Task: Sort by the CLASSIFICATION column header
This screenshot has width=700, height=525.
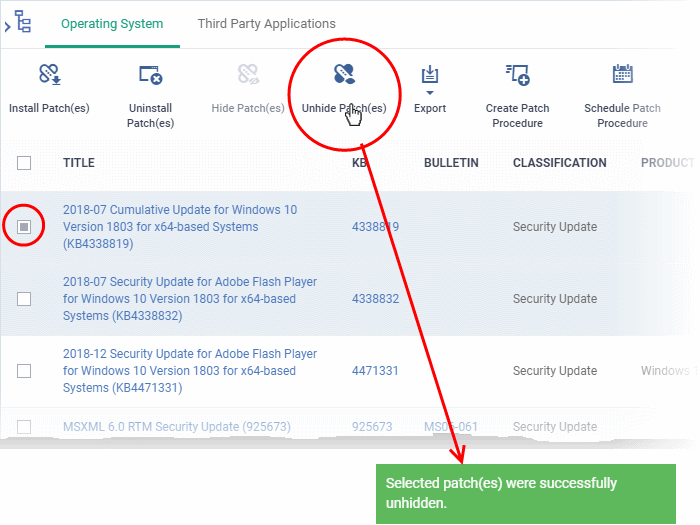Action: pyautogui.click(x=559, y=163)
